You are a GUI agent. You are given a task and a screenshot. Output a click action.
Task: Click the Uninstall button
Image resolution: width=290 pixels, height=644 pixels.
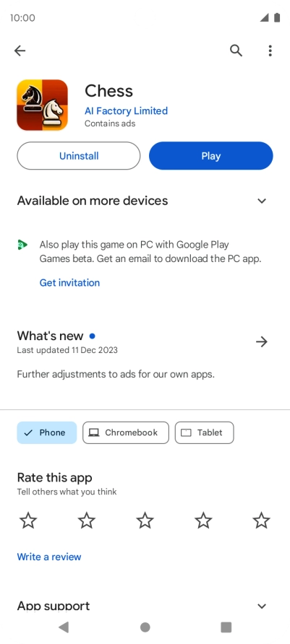tap(79, 156)
